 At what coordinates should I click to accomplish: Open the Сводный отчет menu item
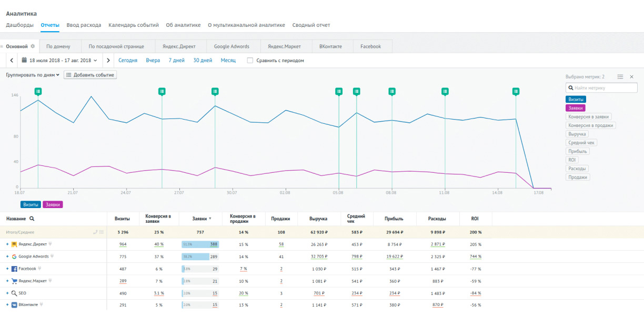pyautogui.click(x=311, y=25)
